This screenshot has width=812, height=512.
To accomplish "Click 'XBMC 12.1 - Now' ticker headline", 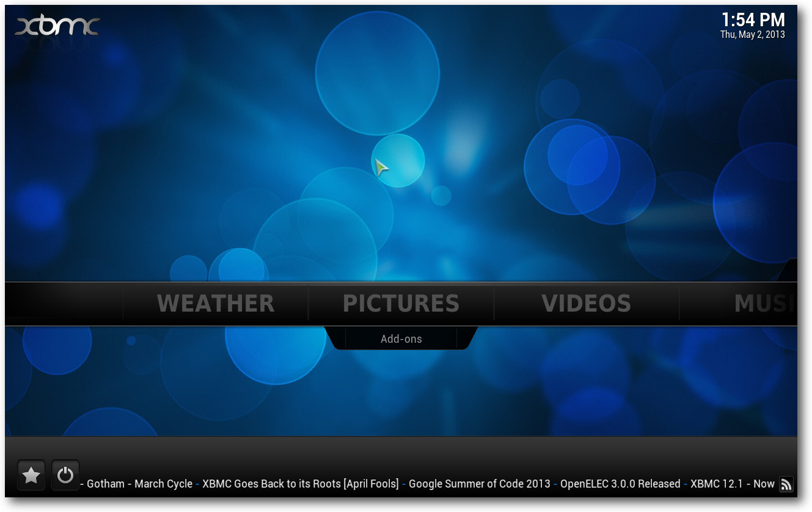I will (x=733, y=484).
